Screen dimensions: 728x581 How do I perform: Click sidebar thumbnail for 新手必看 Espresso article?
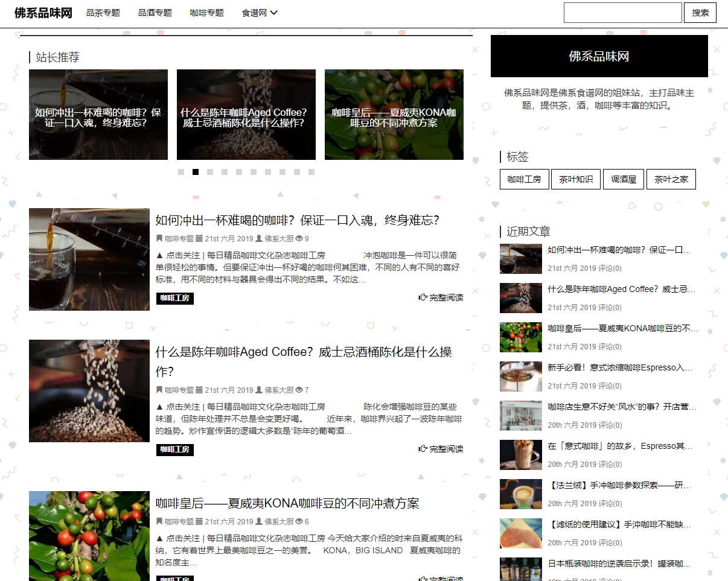pyautogui.click(x=521, y=376)
